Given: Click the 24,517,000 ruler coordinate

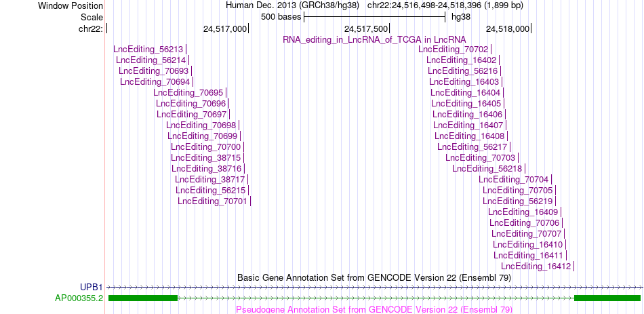Looking at the screenshot, I should 224,28.
